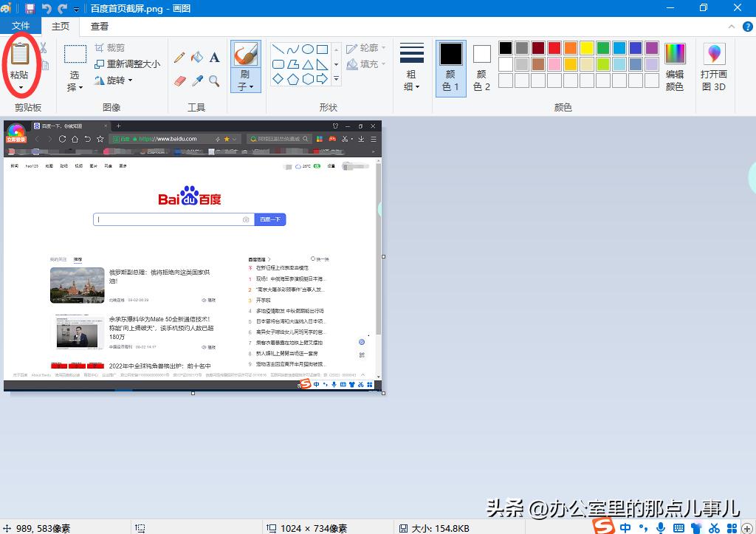
Task: Select the Text tool
Action: [213, 58]
